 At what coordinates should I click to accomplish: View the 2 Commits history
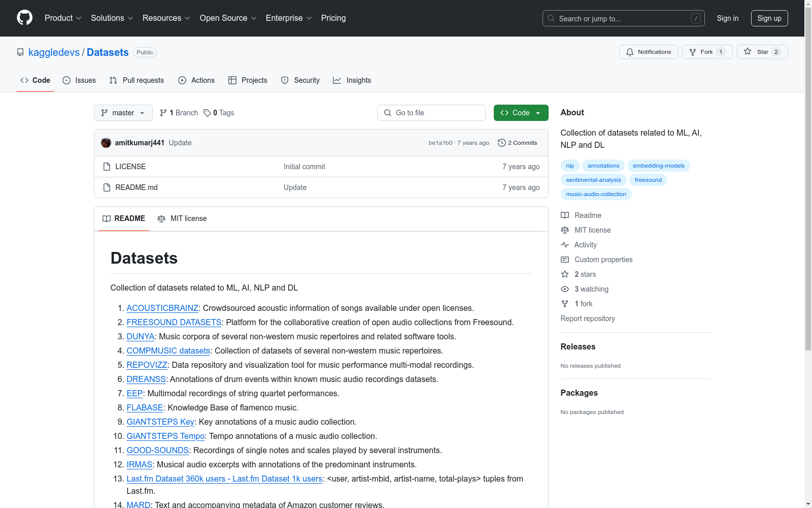518,143
